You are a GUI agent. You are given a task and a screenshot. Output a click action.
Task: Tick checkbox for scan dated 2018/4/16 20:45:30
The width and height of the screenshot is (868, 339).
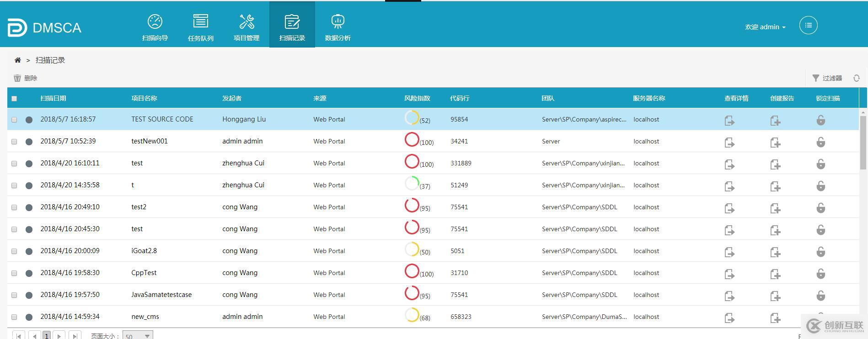14,229
